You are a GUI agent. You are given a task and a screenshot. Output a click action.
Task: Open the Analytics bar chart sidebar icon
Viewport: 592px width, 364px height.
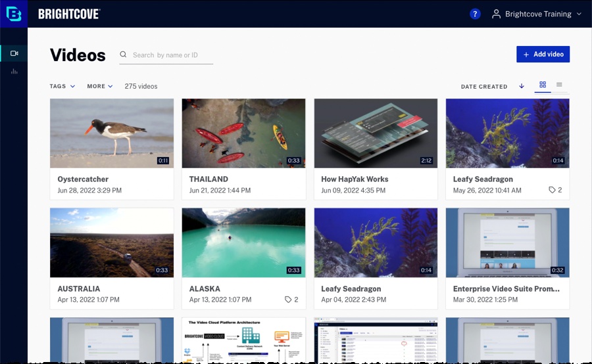point(14,72)
